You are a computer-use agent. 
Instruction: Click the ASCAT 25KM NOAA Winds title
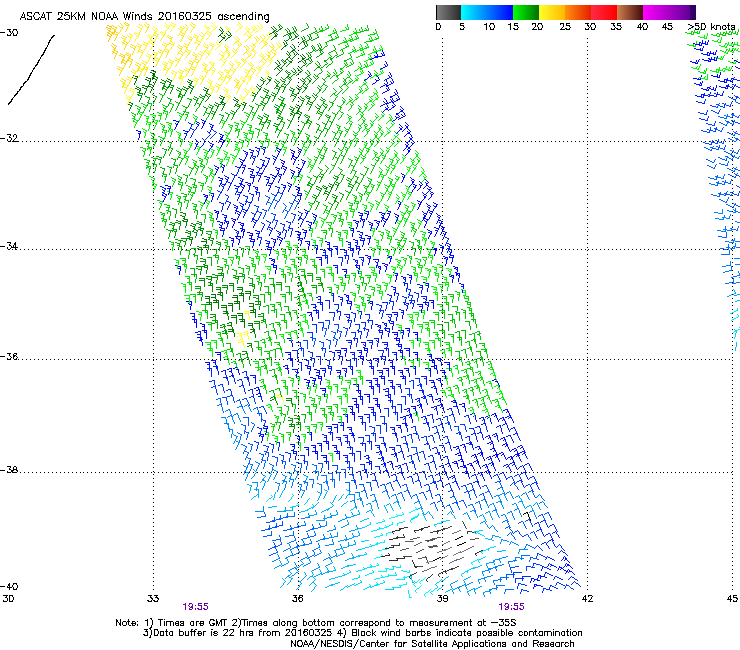click(x=144, y=17)
